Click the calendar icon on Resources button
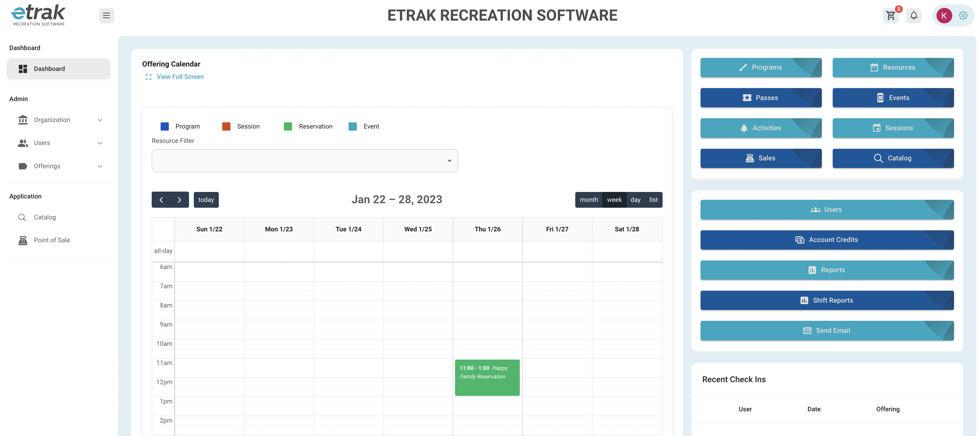The width and height of the screenshot is (980, 436). [874, 68]
